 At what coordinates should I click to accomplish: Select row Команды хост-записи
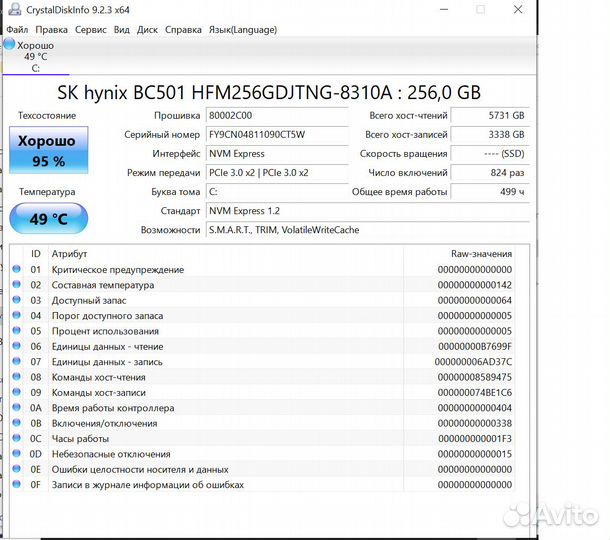(x=263, y=392)
